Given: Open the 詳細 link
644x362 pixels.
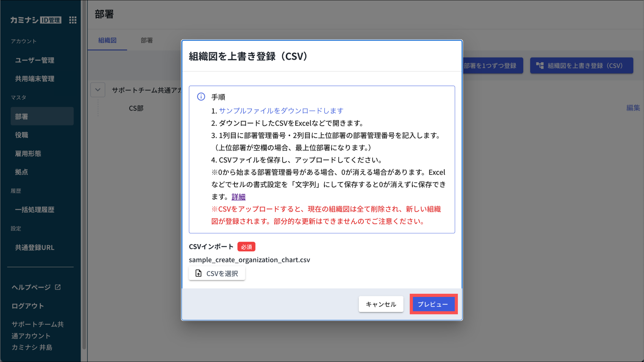Looking at the screenshot, I should pos(238,197).
